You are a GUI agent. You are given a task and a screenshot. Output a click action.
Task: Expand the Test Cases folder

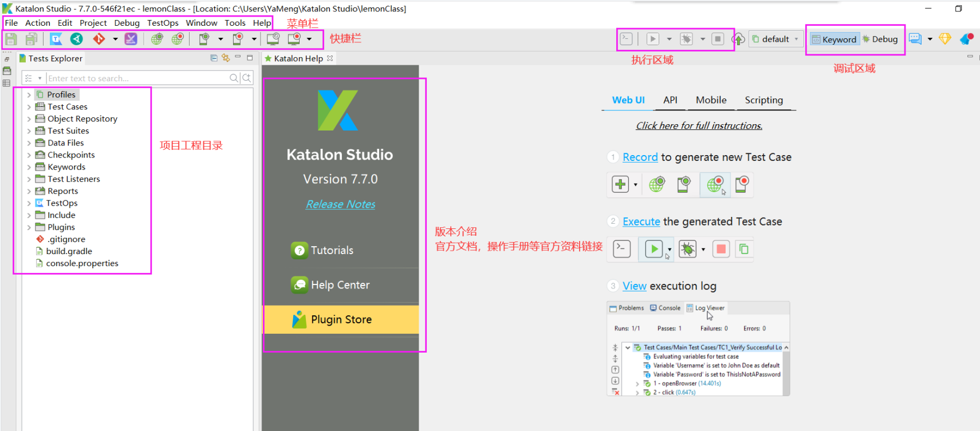pyautogui.click(x=29, y=107)
